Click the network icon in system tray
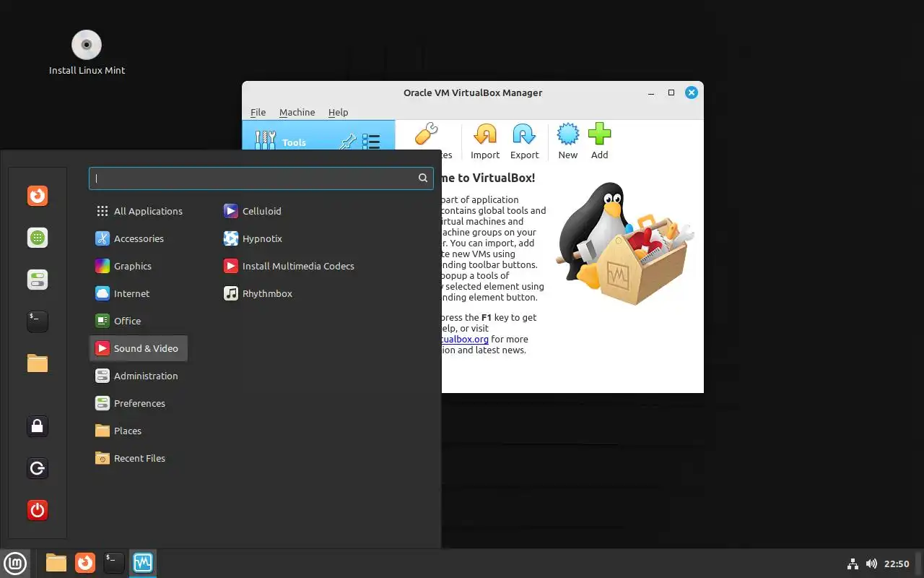The height and width of the screenshot is (578, 924). click(853, 564)
